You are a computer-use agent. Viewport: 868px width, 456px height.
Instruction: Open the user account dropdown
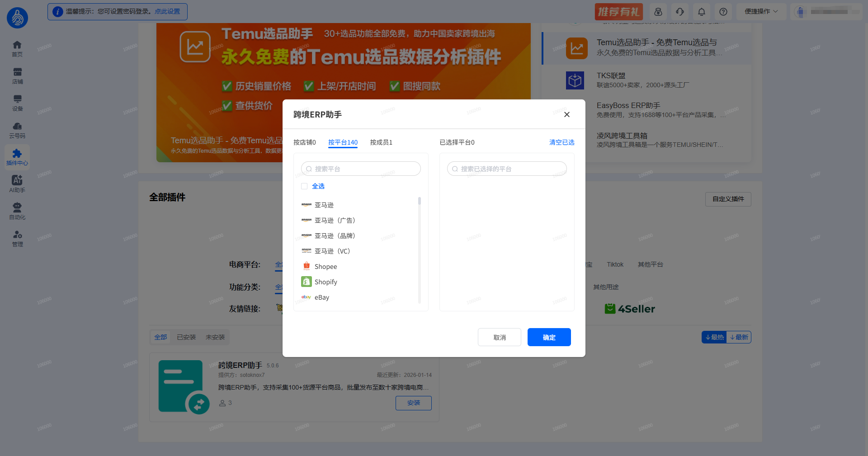[x=826, y=12]
